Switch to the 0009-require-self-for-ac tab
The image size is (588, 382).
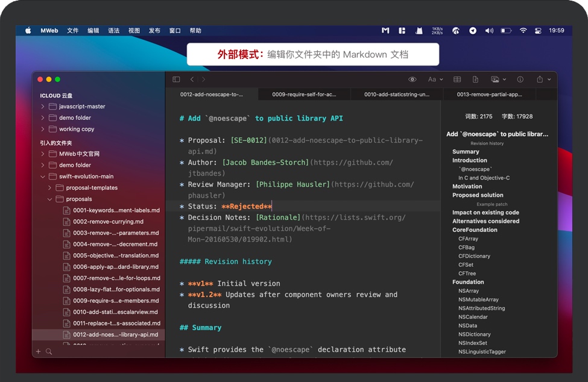point(305,95)
